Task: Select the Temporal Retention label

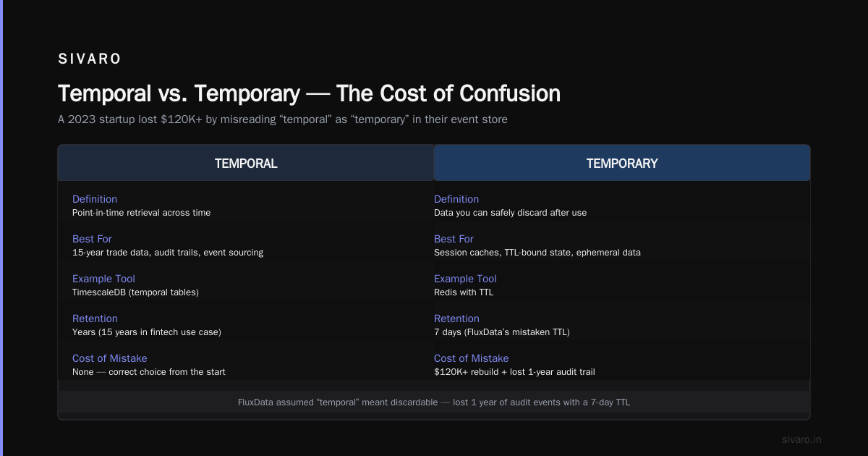Action: (95, 318)
